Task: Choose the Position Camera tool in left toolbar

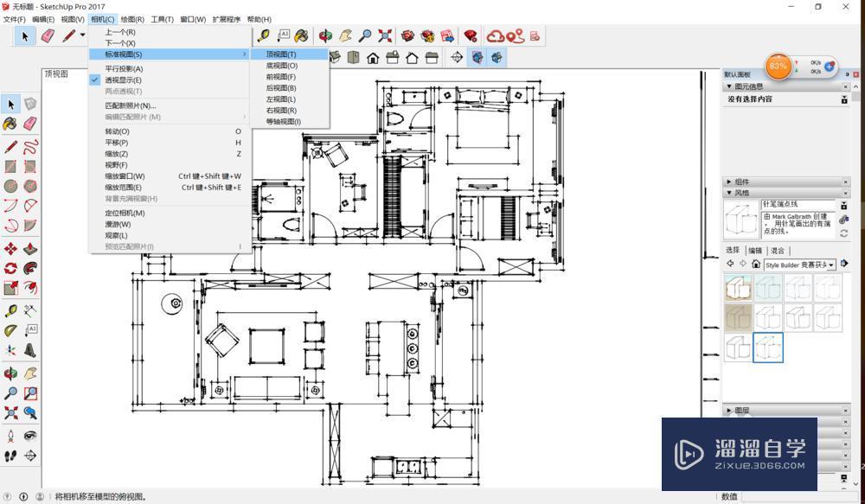Action: click(x=10, y=436)
